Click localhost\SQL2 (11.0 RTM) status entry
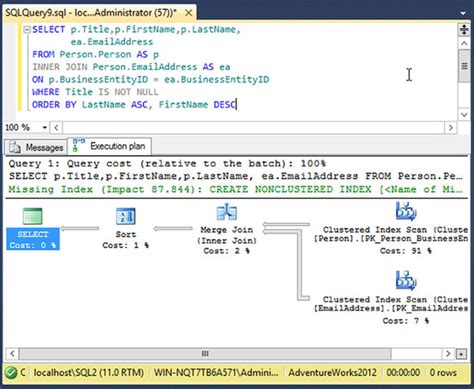The width and height of the screenshot is (474, 389). 89,372
